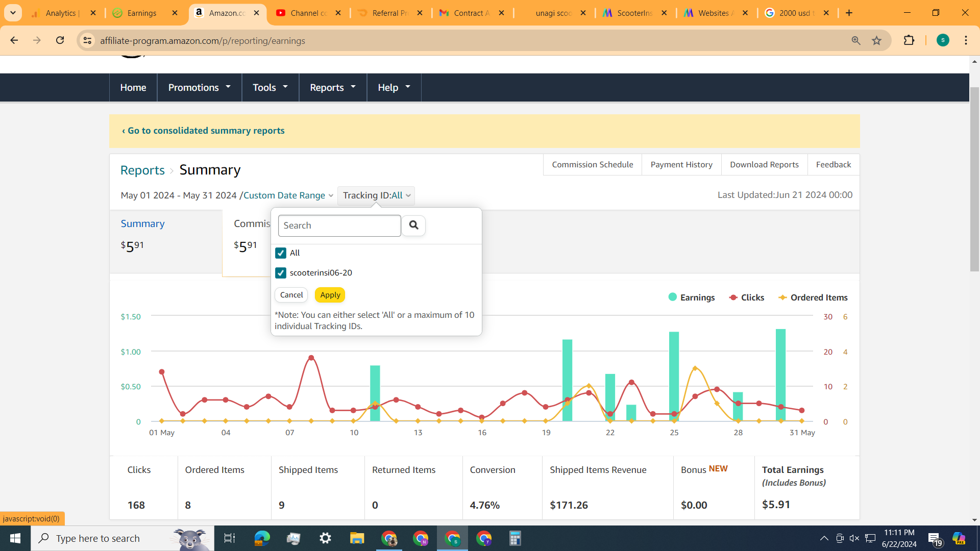Open the Custom Date Range dropdown
The width and height of the screenshot is (980, 551).
click(x=288, y=195)
